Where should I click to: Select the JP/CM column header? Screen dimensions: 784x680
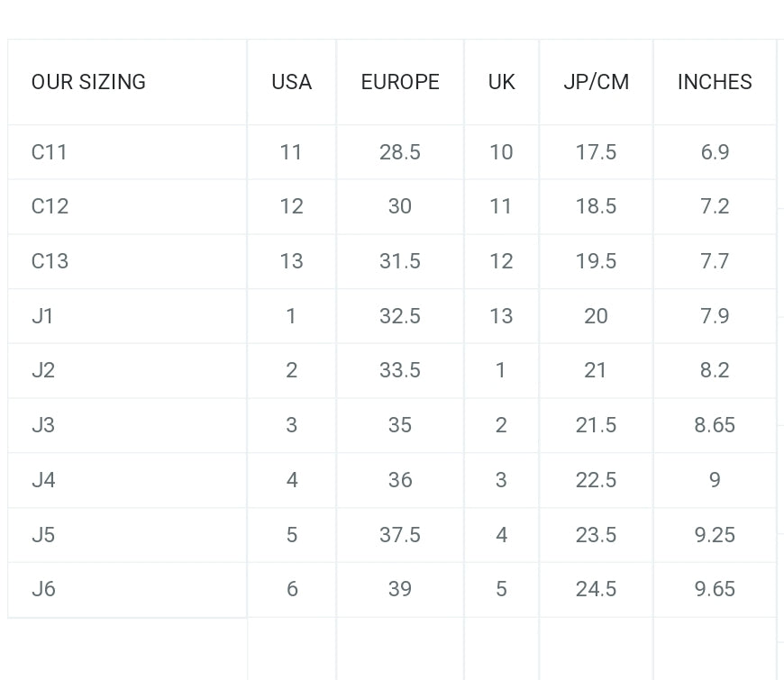point(596,82)
